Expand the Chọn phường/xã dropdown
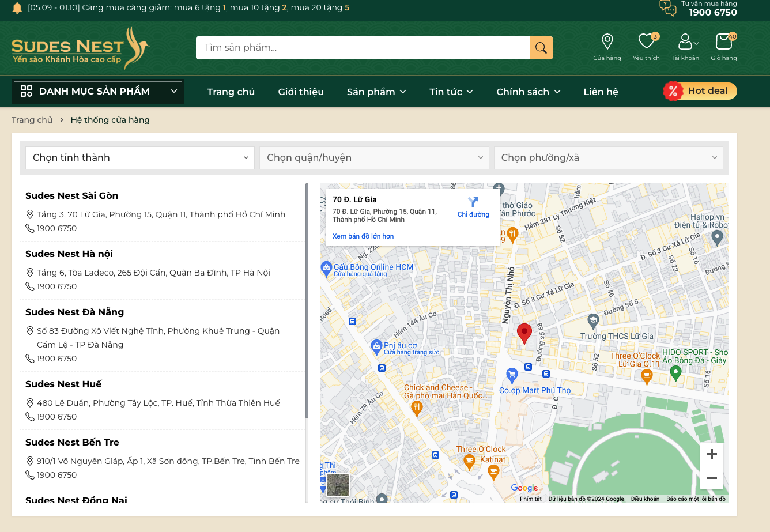 coord(608,158)
